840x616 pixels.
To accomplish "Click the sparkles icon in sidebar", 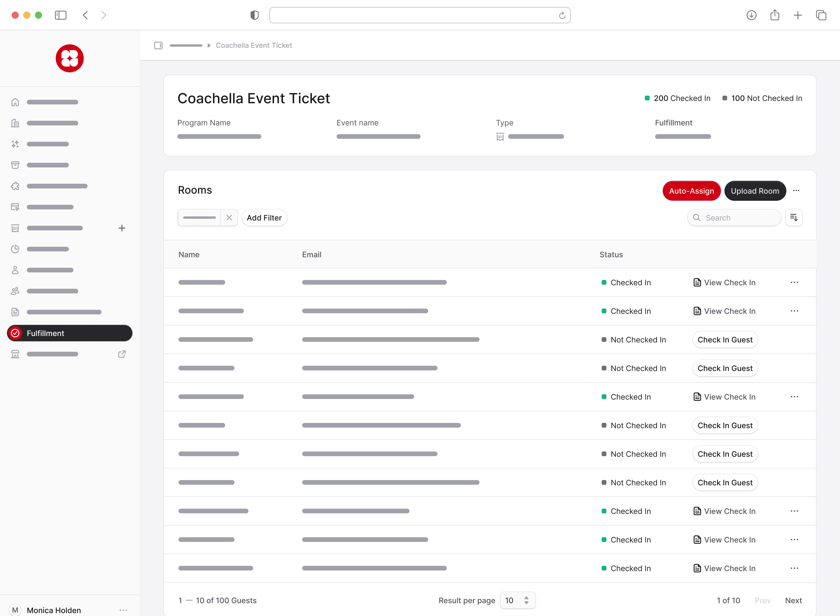I will pyautogui.click(x=15, y=144).
